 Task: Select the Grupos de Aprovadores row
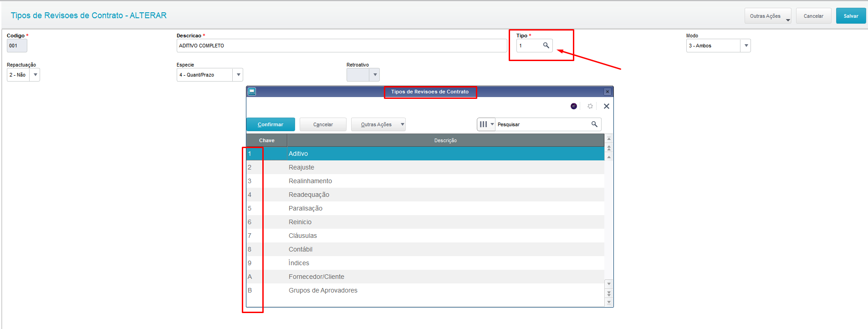(425, 290)
